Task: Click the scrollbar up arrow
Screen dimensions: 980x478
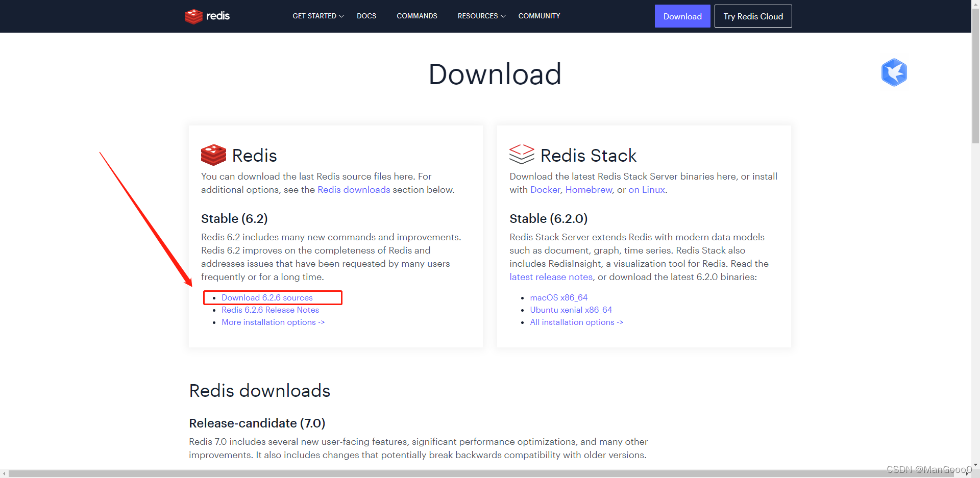Action: (975, 4)
